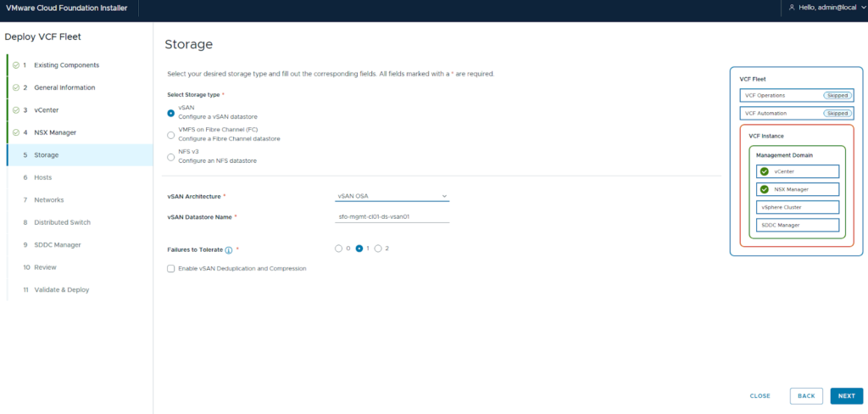Click the green check icon next to NSX Manager in Management Domain
868x414 pixels.
click(x=765, y=189)
